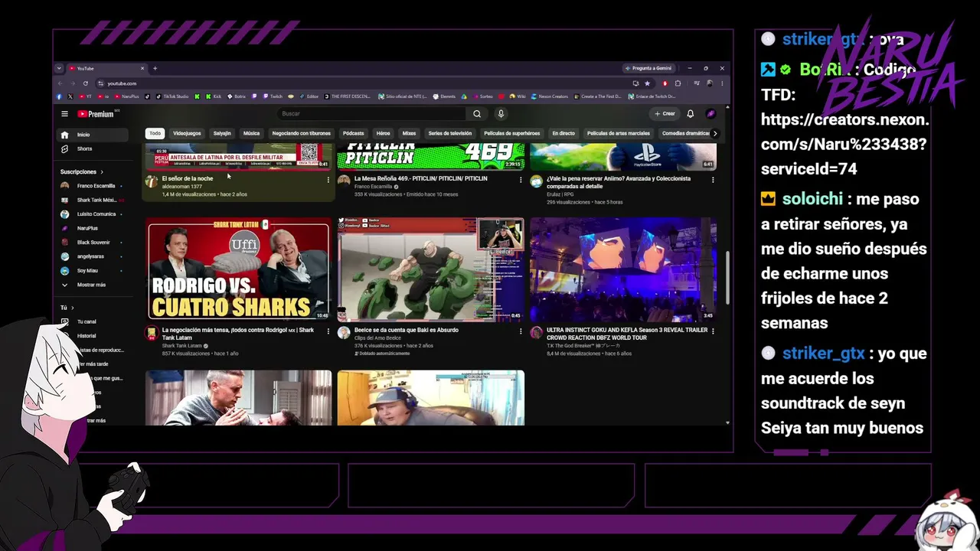Open the NaruPlus subscription channel
The width and height of the screenshot is (980, 551).
click(87, 228)
